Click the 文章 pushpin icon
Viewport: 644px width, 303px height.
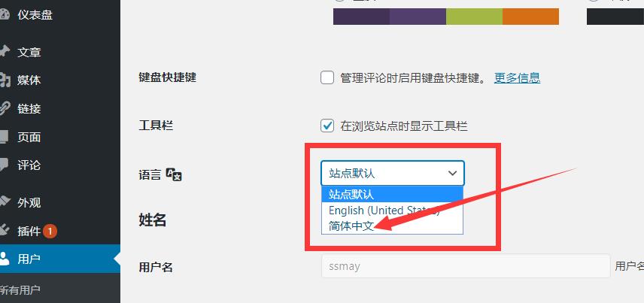coord(4,52)
